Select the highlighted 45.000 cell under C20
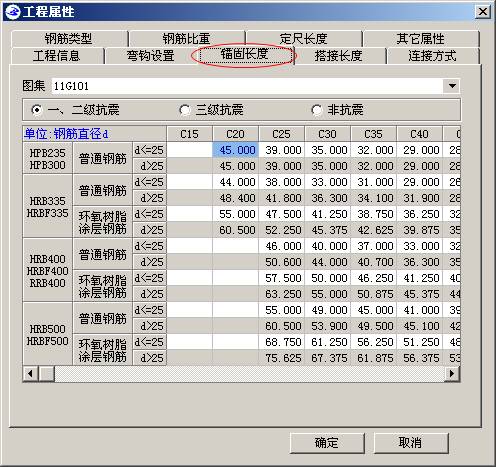The width and height of the screenshot is (496, 467). [236, 150]
